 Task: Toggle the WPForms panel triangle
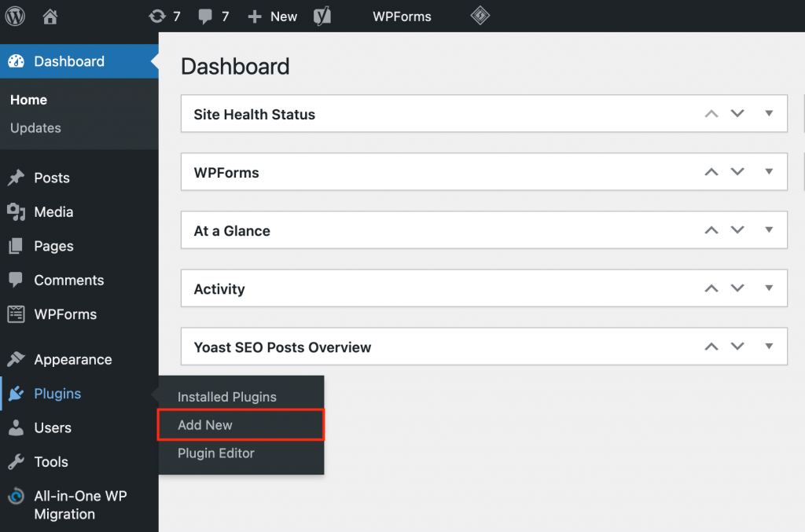click(x=769, y=172)
